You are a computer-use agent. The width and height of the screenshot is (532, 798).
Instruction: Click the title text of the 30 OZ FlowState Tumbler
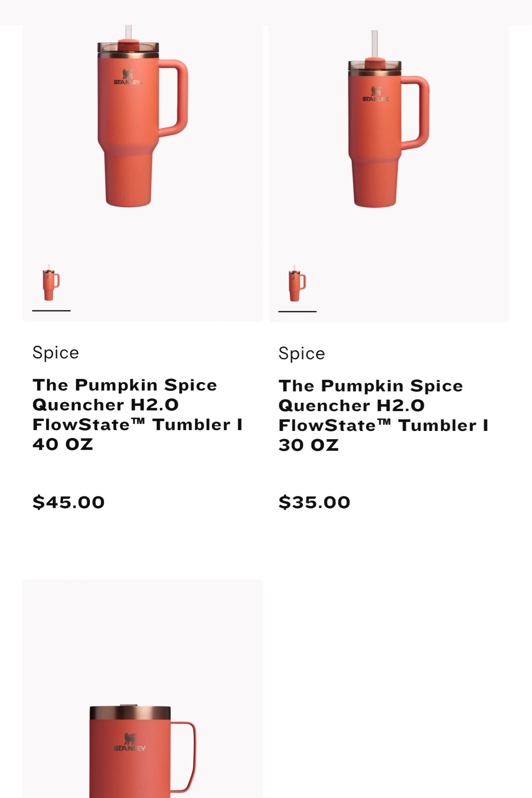click(384, 414)
